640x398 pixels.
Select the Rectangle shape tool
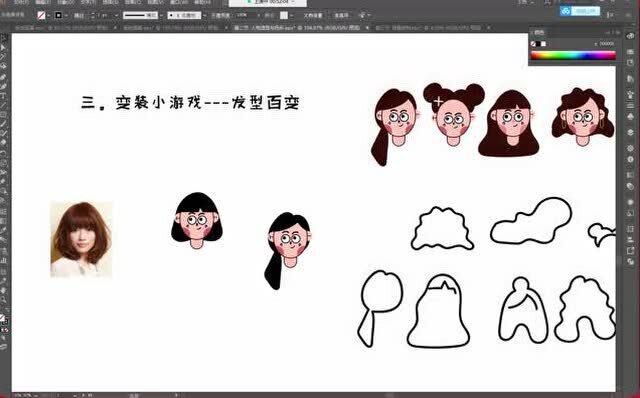pos(4,115)
